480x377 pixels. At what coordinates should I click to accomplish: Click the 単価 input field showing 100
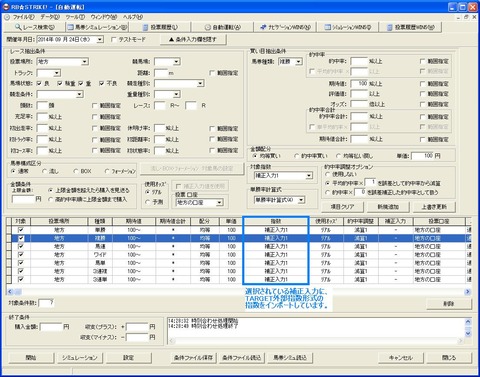click(422, 156)
